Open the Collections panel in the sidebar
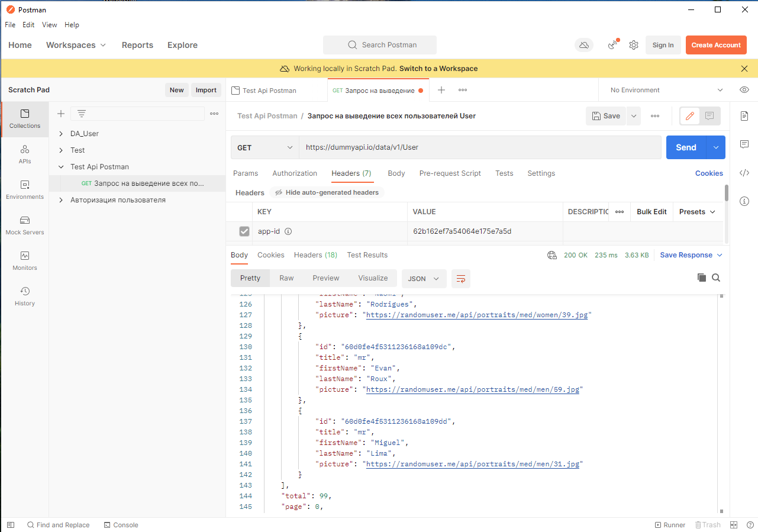 (x=24, y=119)
